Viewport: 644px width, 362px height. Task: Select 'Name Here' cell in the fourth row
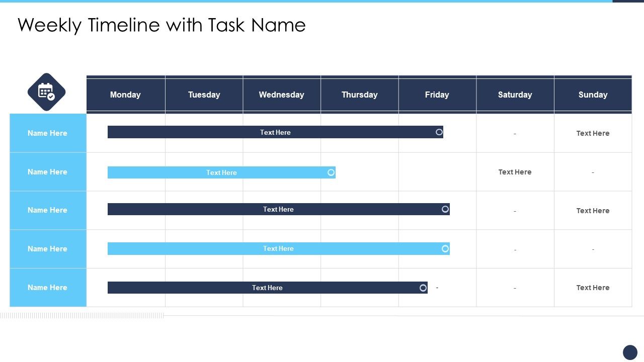(x=48, y=249)
